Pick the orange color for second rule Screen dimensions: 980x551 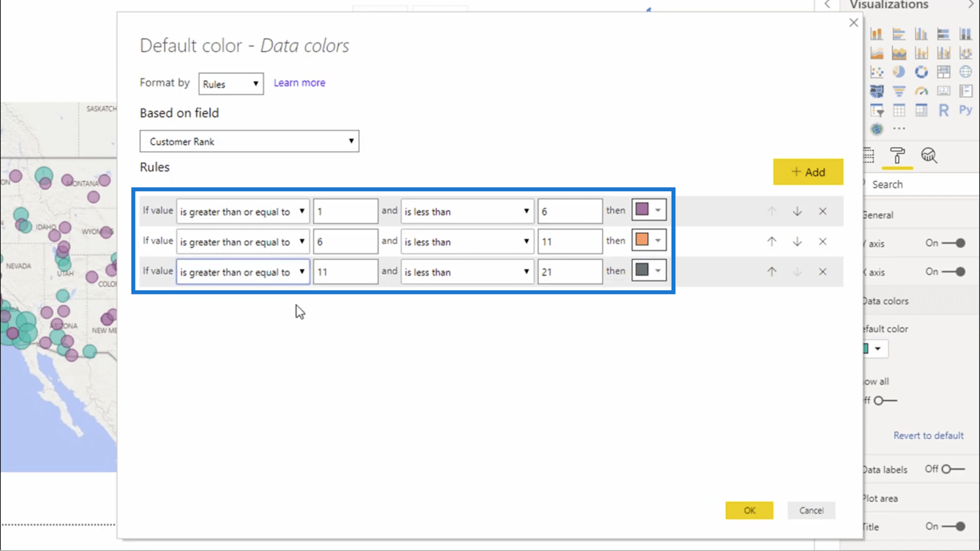(x=649, y=240)
